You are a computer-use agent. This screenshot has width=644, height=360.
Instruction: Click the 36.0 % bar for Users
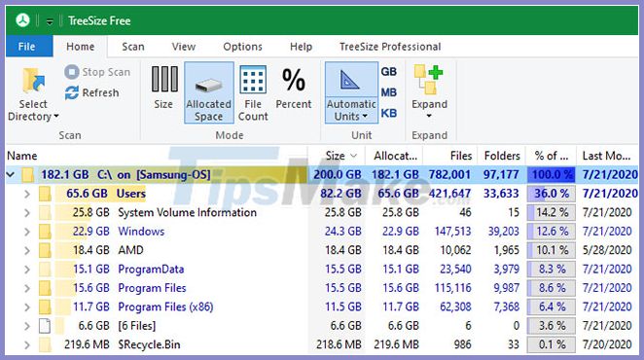[552, 194]
